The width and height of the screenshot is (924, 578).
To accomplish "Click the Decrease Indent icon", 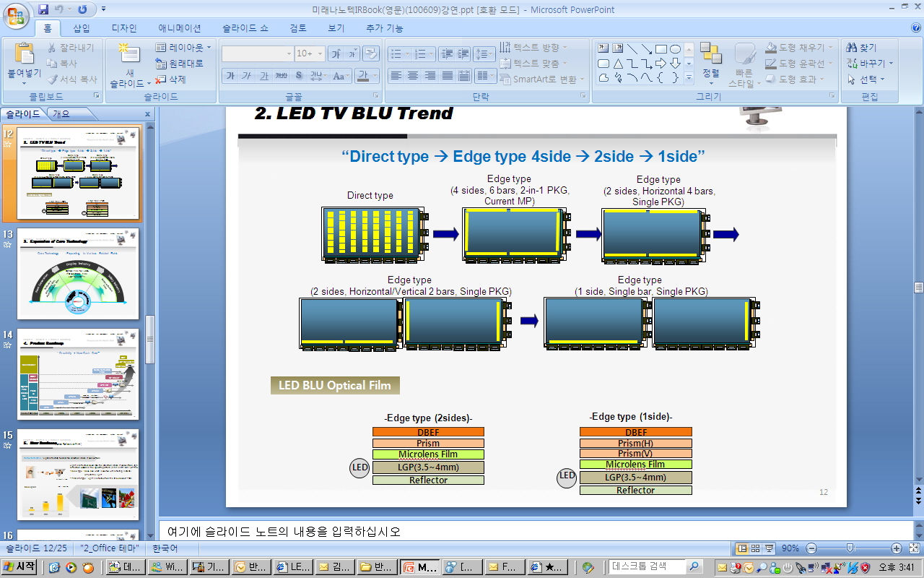I will point(447,53).
